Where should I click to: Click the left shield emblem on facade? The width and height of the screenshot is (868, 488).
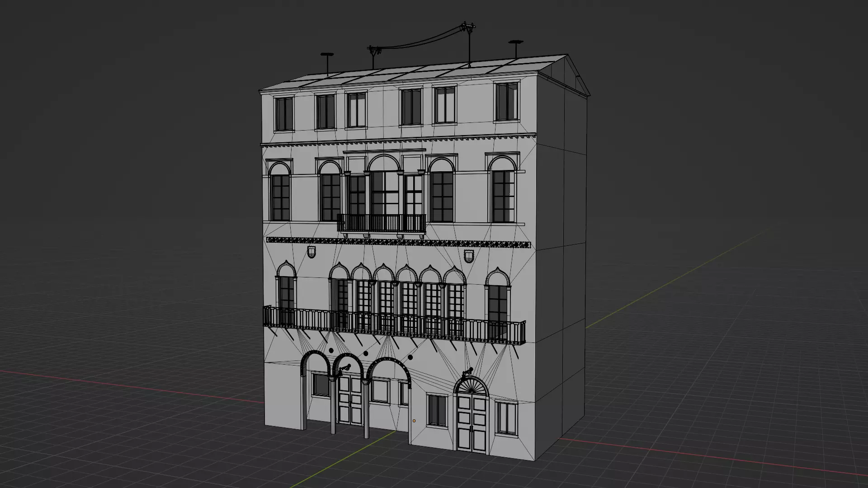pos(311,252)
